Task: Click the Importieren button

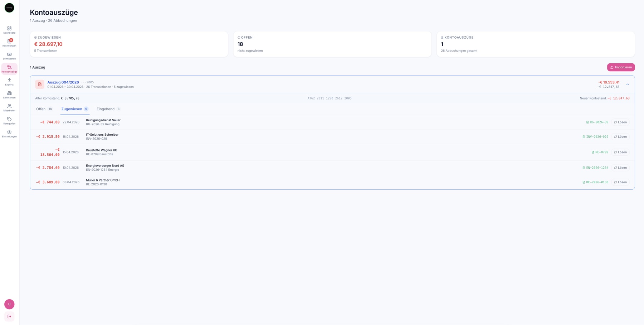Action: click(x=621, y=67)
